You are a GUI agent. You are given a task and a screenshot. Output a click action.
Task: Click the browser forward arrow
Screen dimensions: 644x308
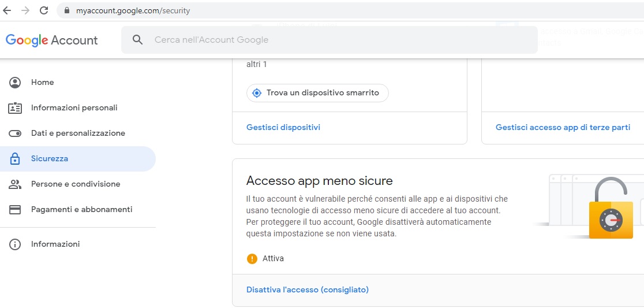coord(25,10)
